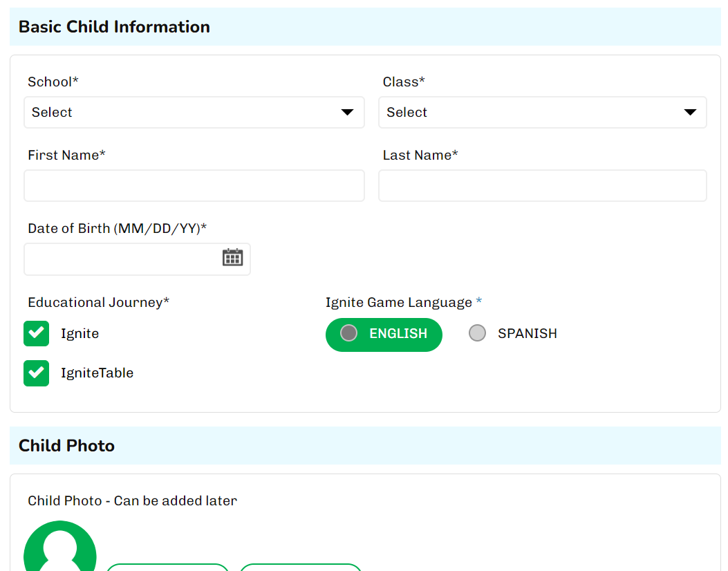Viewport: 728px width, 571px height.
Task: Uncheck the IgniteTable checkbox
Action: (37, 373)
